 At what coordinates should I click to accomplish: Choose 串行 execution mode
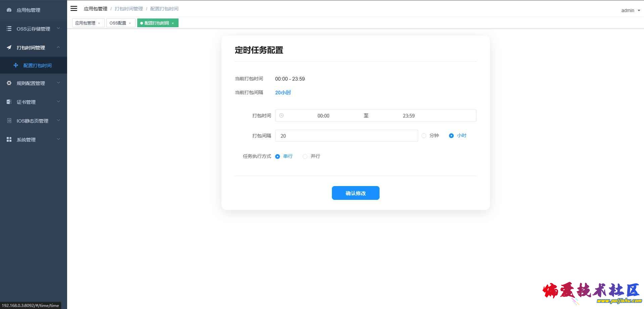pyautogui.click(x=278, y=157)
